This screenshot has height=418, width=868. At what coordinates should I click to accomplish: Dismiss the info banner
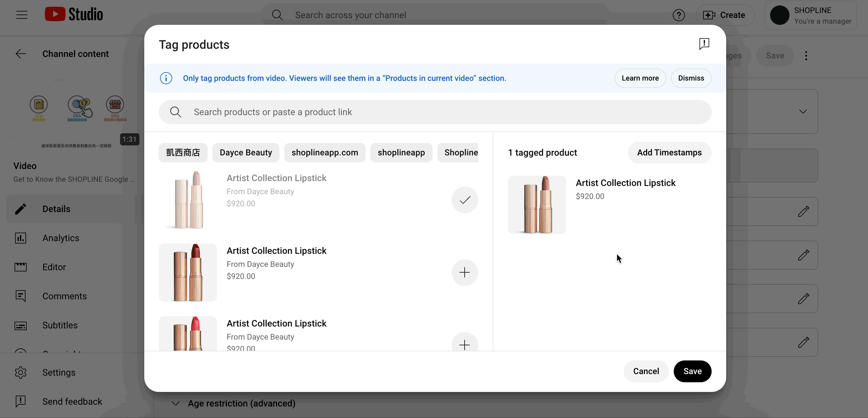691,78
